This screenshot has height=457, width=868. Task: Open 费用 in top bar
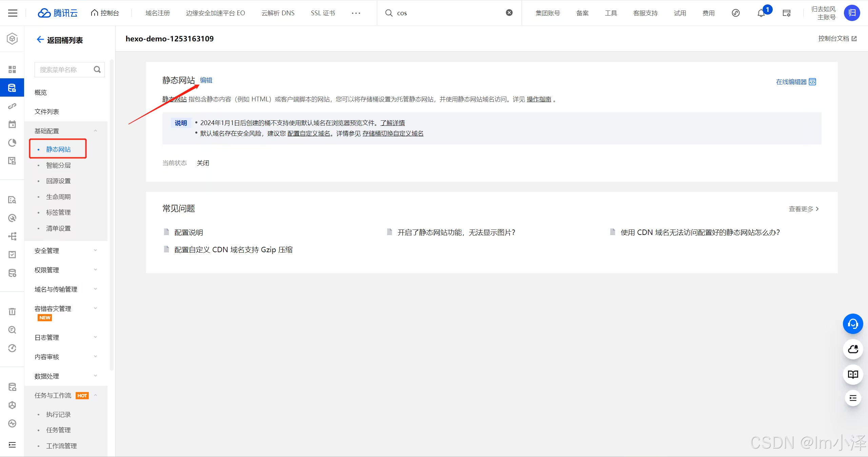[x=708, y=13]
